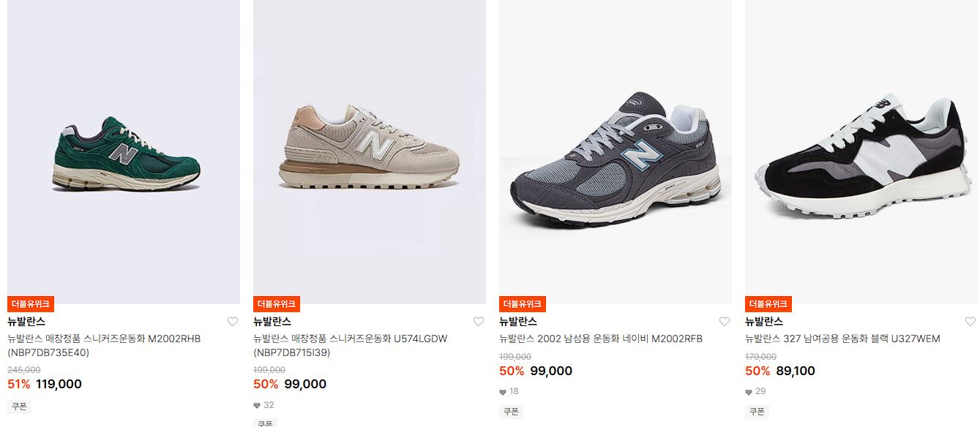Viewport: 980px width, 427px height.
Task: Click the 쿠폰 tag under the 119,000 price
Action: click(x=19, y=407)
